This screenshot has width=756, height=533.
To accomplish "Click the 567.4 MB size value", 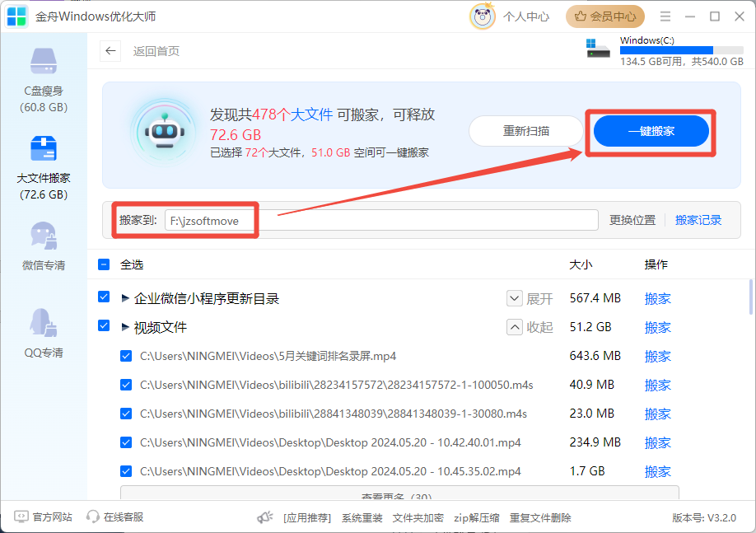I will click(595, 298).
